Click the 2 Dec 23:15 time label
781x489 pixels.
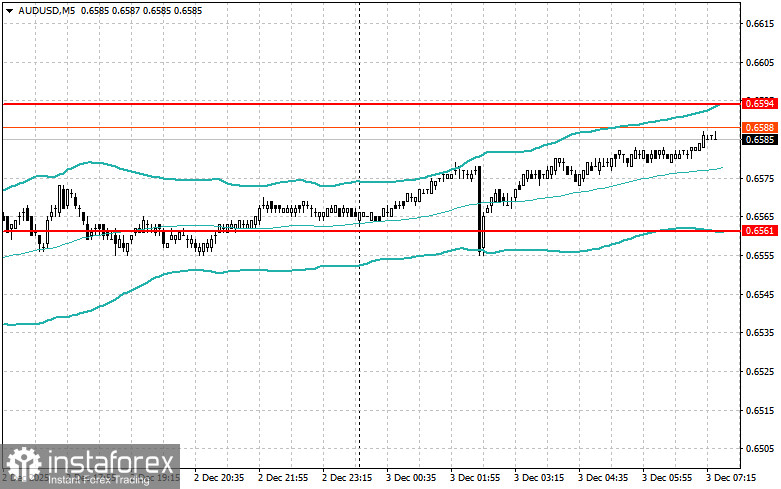pyautogui.click(x=347, y=478)
